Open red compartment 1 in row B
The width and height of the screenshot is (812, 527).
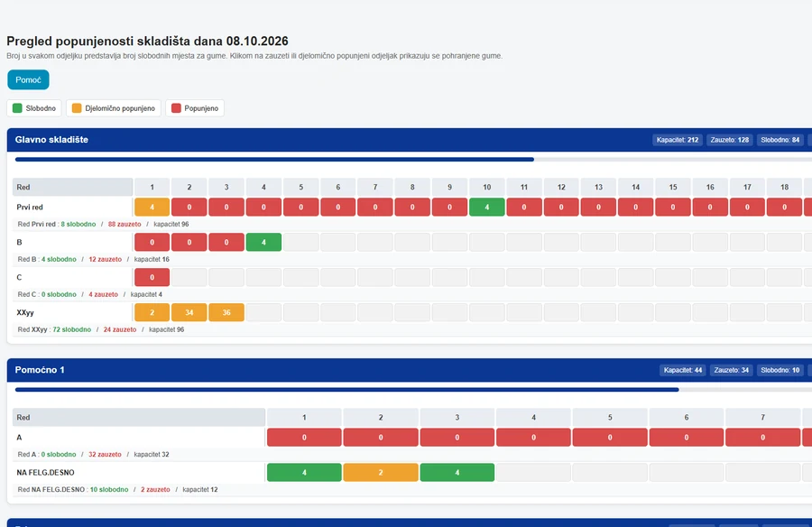pyautogui.click(x=152, y=242)
